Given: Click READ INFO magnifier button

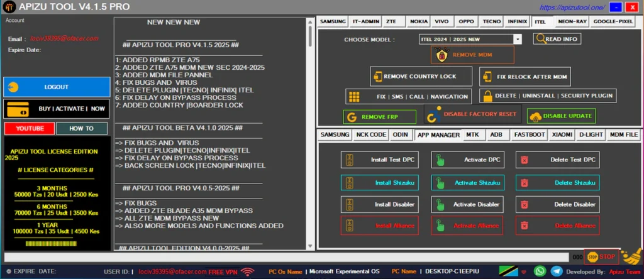Looking at the screenshot, I should click(x=557, y=39).
